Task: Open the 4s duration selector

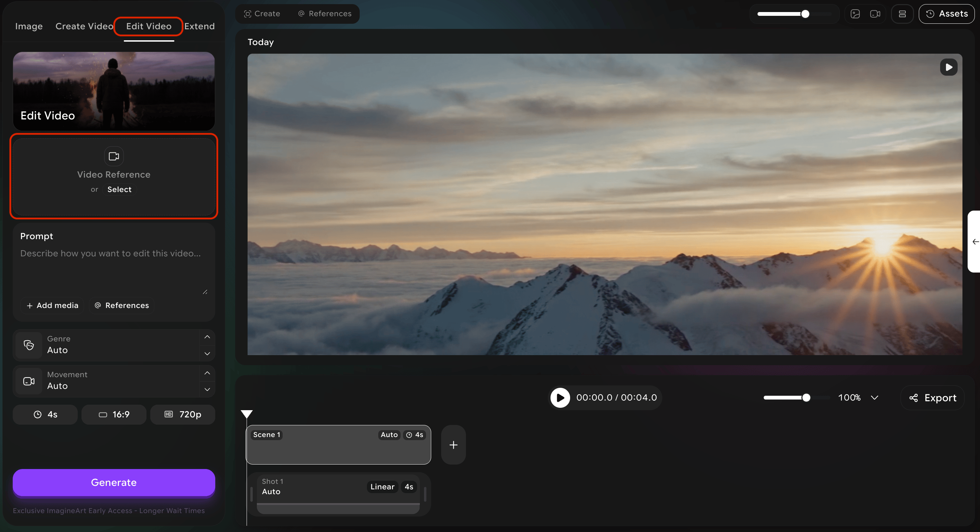Action: point(45,415)
